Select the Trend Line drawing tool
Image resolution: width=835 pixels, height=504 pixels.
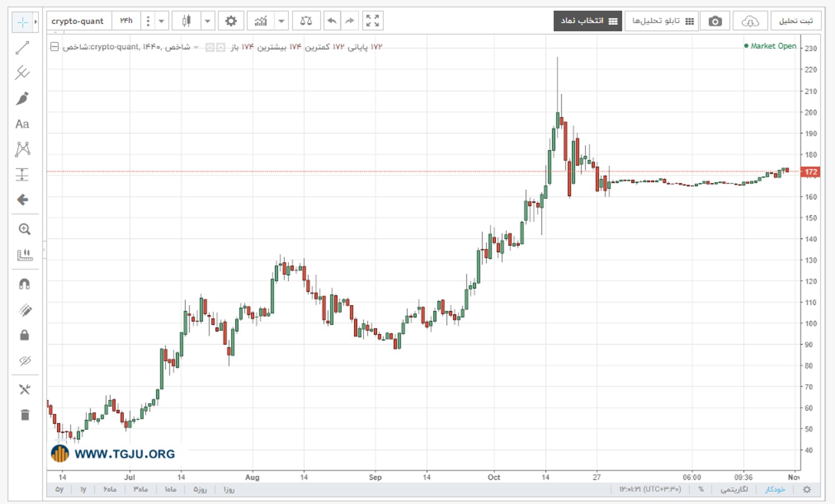coord(23,48)
